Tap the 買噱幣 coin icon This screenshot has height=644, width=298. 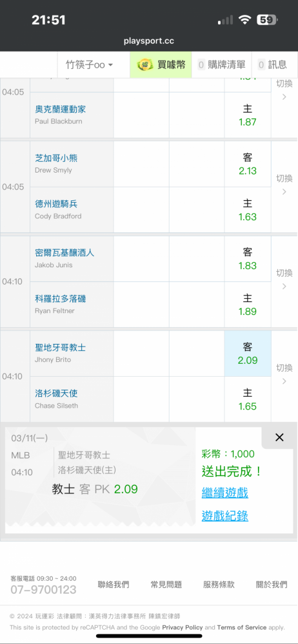144,65
